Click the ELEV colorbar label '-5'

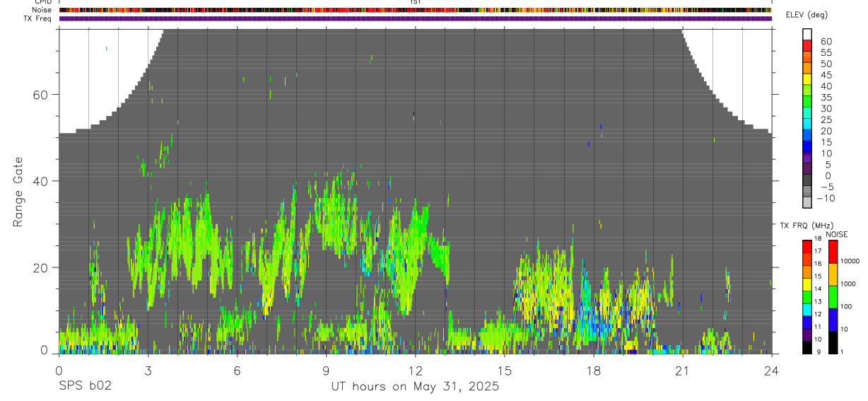coord(826,187)
